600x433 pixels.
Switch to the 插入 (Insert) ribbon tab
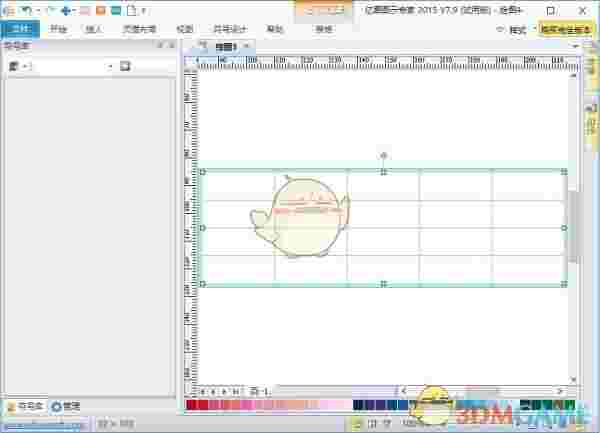click(93, 29)
